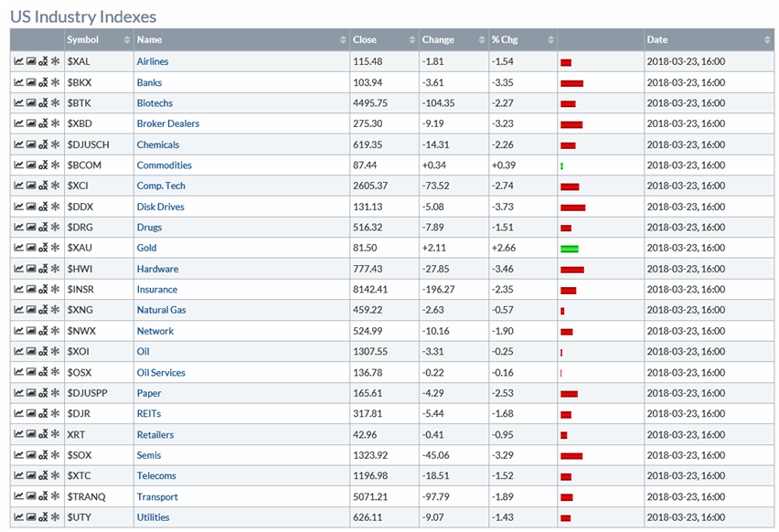Open the Natural Gas index link

click(161, 310)
